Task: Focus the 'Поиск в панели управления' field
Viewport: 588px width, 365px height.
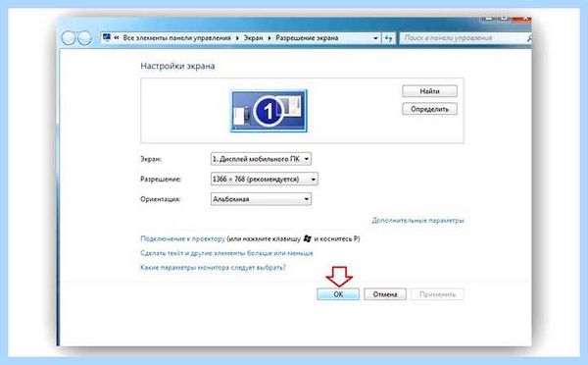Action: [464, 38]
